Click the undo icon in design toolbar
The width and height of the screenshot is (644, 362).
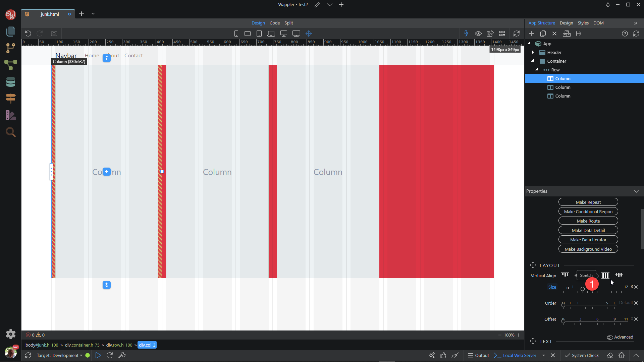(x=28, y=34)
